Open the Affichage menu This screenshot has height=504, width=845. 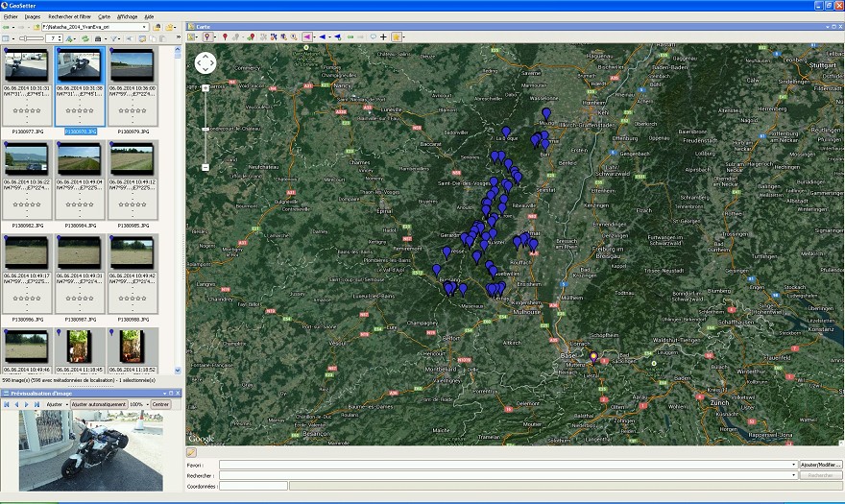127,16
